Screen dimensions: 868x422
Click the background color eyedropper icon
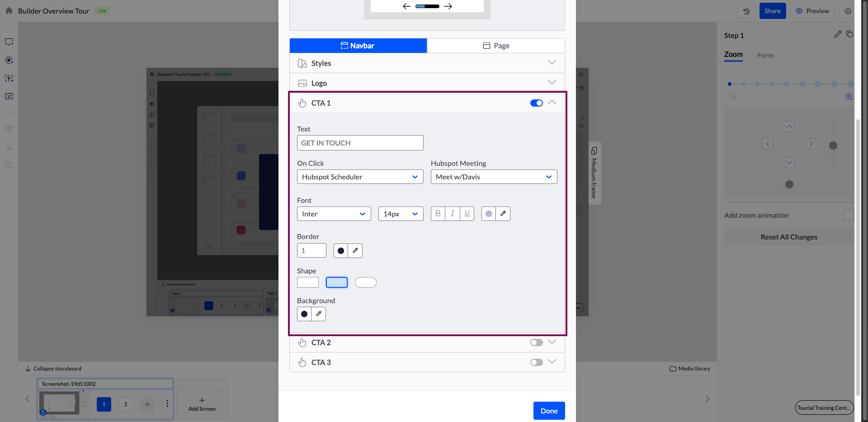tap(319, 314)
